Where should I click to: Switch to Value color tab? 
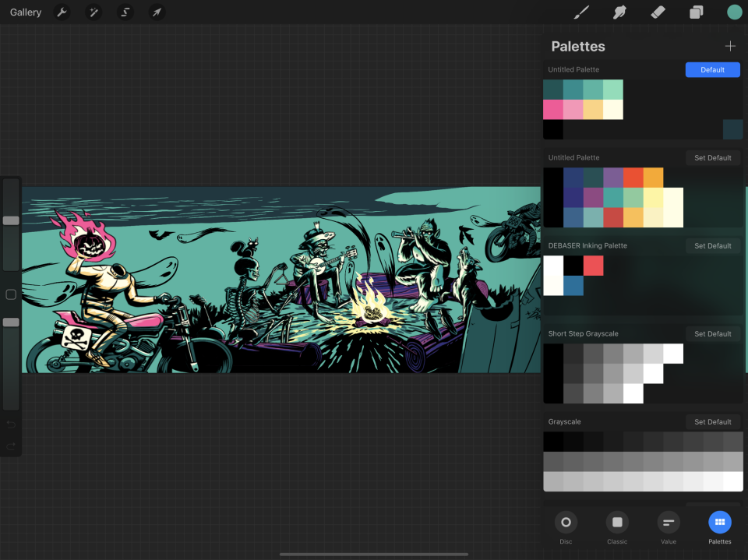click(x=669, y=527)
